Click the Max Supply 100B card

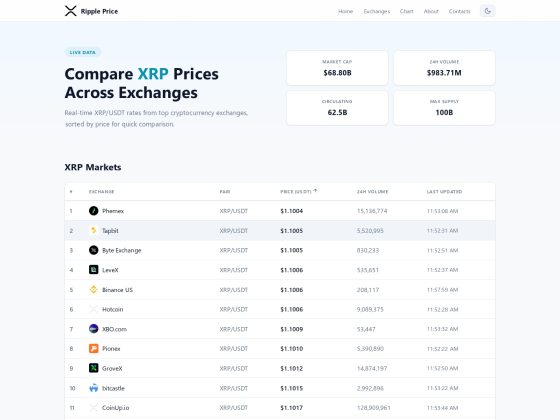(444, 108)
